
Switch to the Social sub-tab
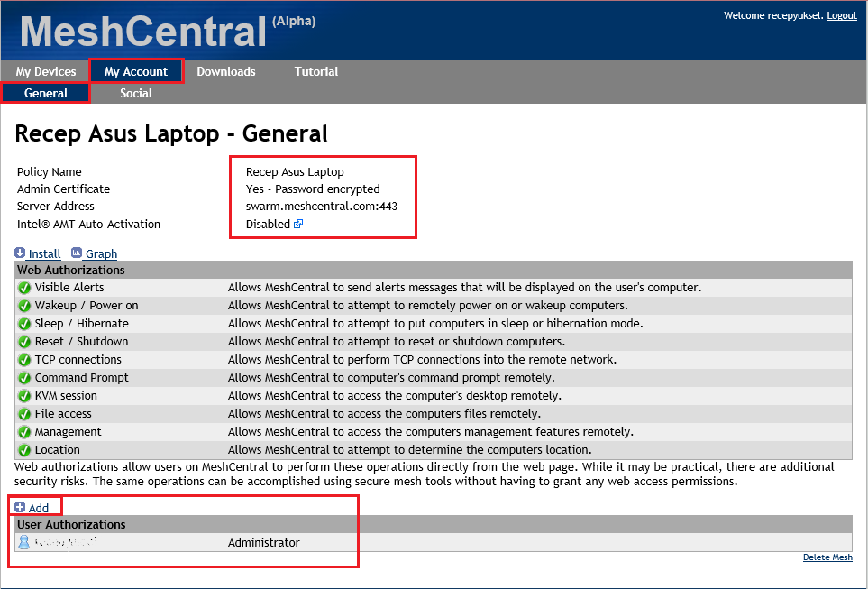(x=136, y=93)
